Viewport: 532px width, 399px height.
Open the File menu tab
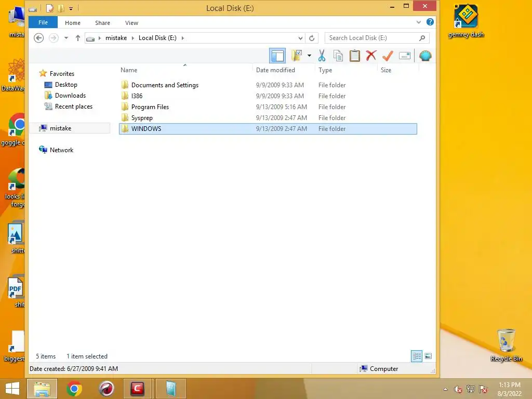[43, 22]
